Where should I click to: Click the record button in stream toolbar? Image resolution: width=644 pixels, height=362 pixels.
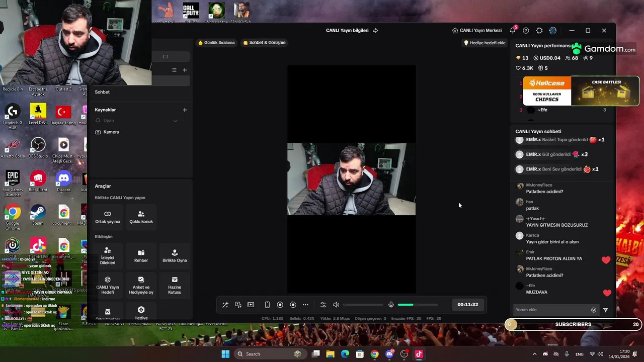[x=280, y=305]
